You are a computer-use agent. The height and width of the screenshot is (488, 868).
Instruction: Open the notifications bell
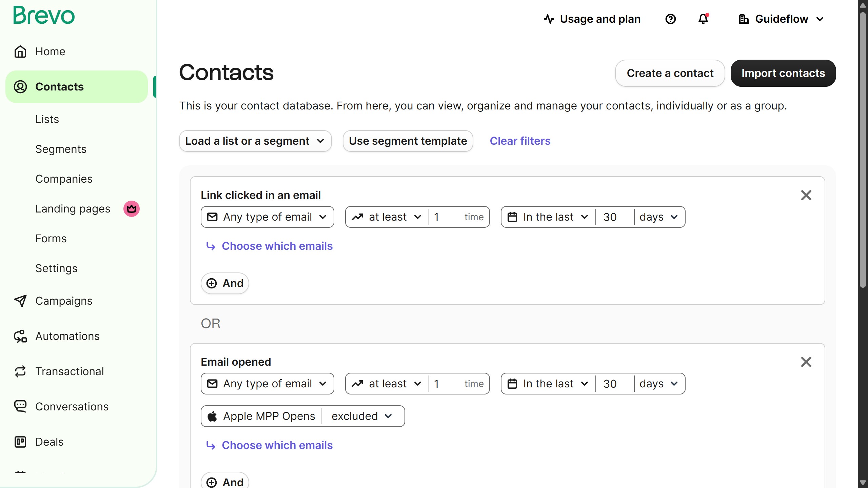pos(703,19)
